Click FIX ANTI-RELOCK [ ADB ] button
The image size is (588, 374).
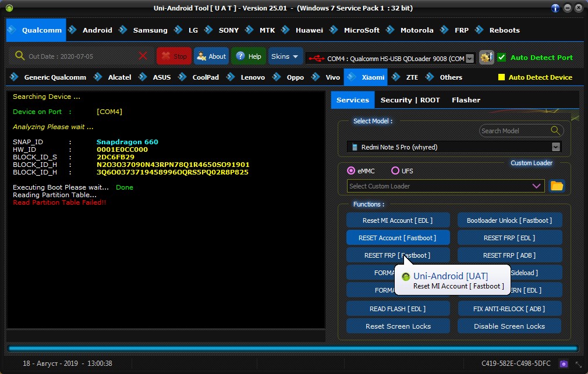tap(509, 309)
